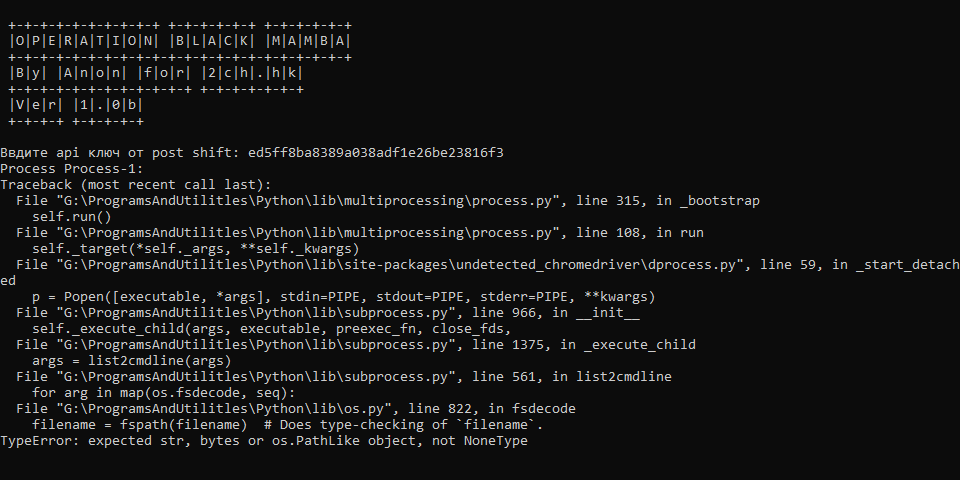Click the Anon text in the banner

(91, 73)
